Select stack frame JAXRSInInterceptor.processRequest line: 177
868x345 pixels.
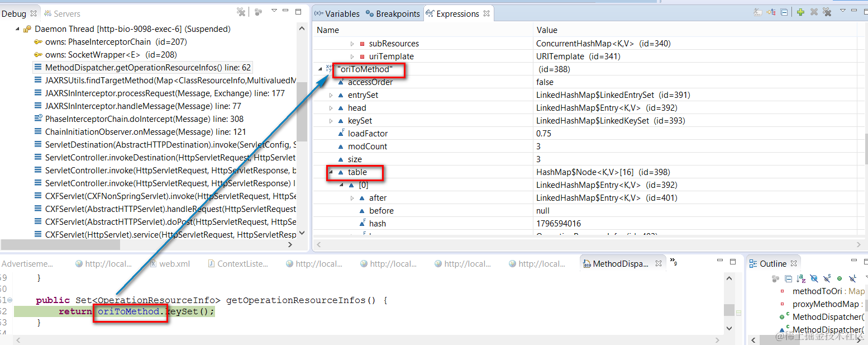click(x=159, y=93)
